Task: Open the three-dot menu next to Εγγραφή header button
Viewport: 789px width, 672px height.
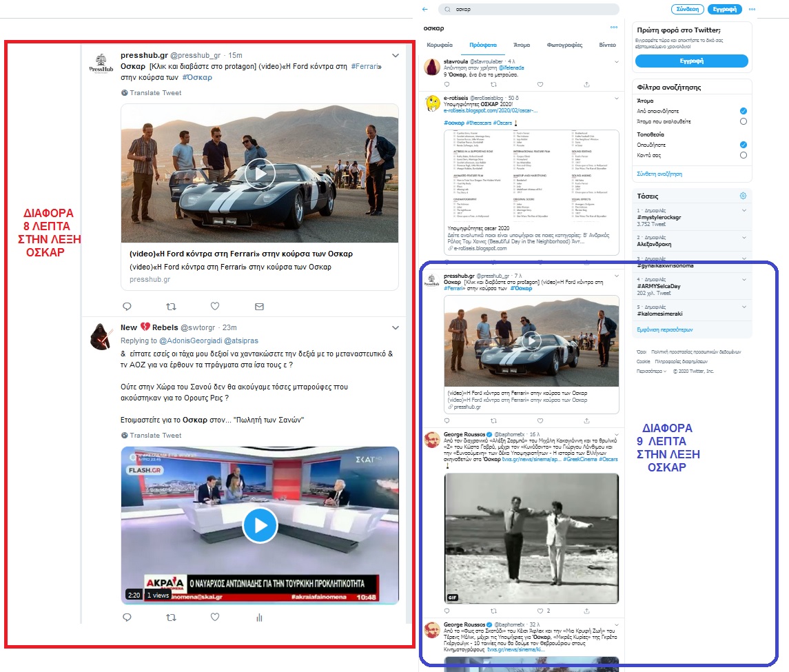Action: (x=752, y=9)
